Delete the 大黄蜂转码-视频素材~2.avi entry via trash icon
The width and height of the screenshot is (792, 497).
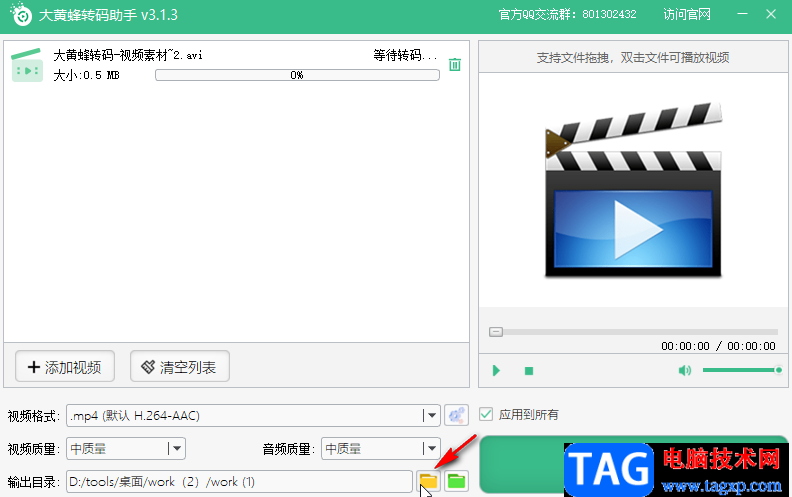(455, 65)
